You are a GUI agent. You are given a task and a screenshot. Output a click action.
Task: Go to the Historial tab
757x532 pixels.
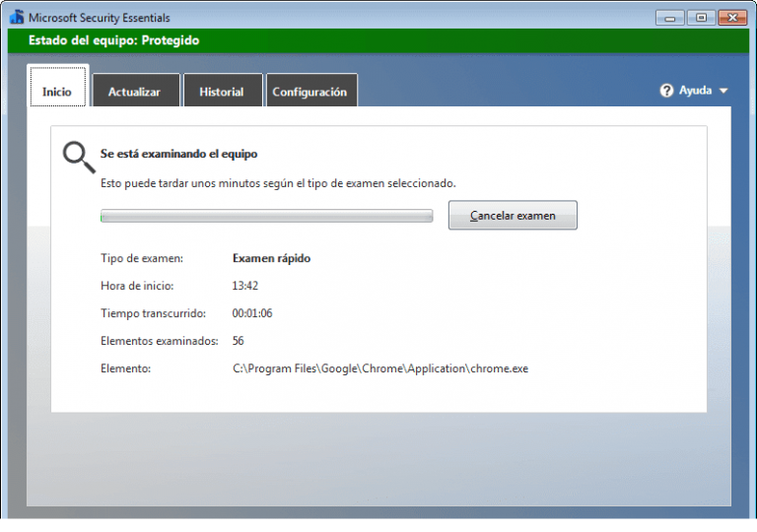coord(222,92)
